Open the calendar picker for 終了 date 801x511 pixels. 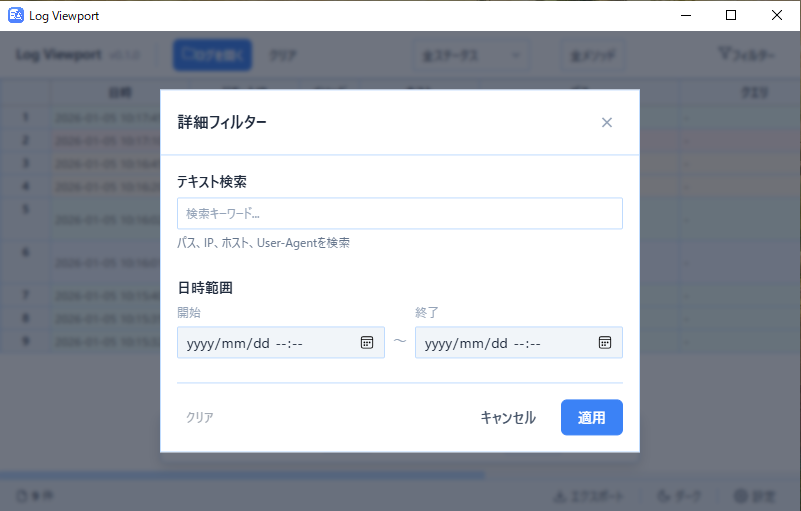click(x=605, y=342)
